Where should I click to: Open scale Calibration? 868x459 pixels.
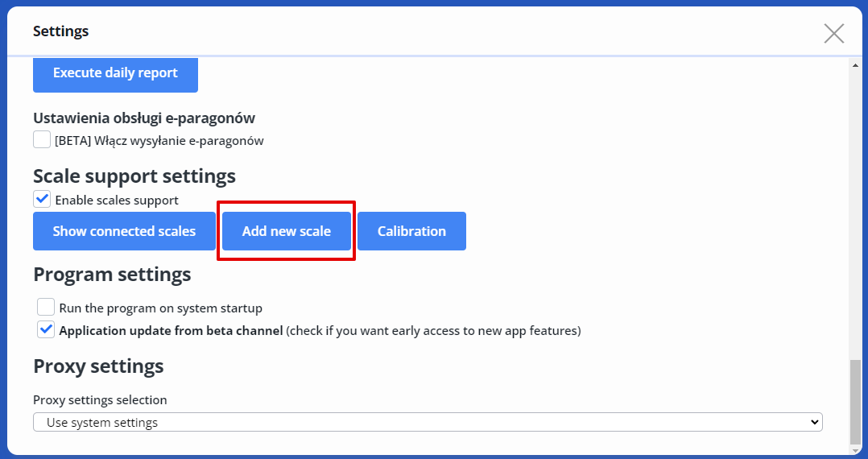(411, 231)
